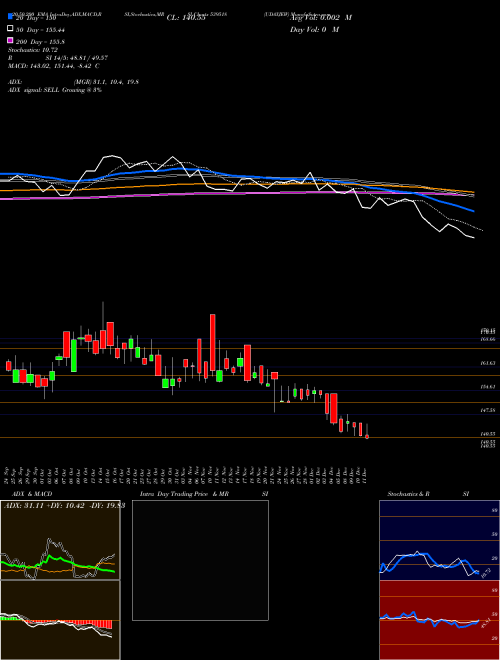Click the white 50 Day legend swatch
This screenshot has width=500, height=660.
coord(10,28)
